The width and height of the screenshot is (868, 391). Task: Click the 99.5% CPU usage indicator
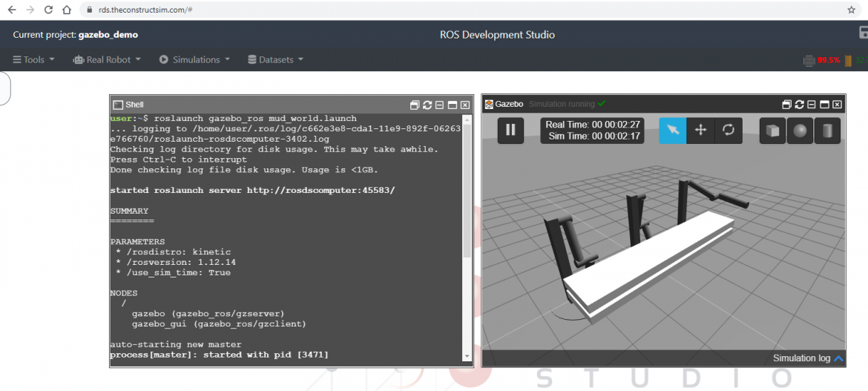[829, 60]
